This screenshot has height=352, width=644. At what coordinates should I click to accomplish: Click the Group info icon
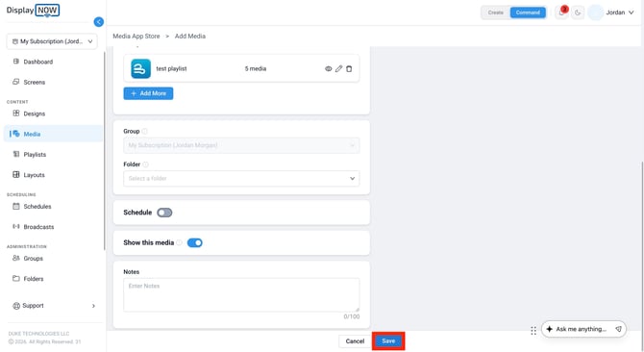coord(144,131)
